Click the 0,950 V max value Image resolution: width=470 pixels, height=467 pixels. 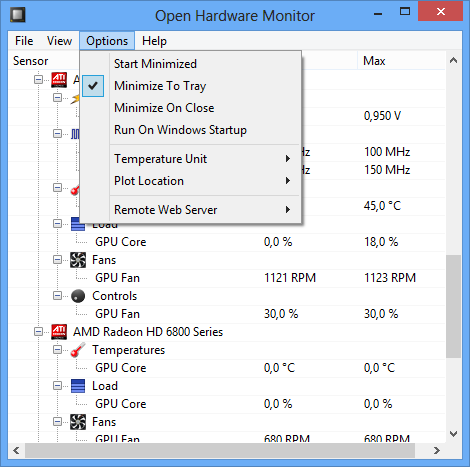tap(382, 116)
